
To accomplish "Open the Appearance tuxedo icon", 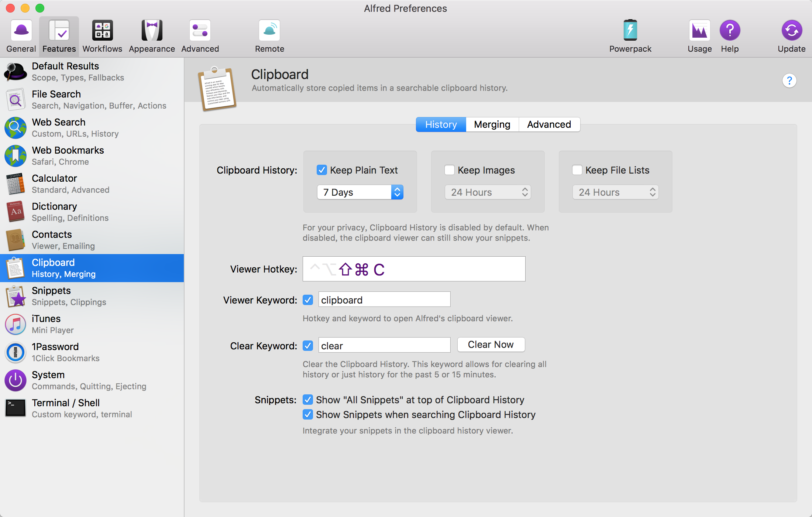I will pyautogui.click(x=152, y=30).
